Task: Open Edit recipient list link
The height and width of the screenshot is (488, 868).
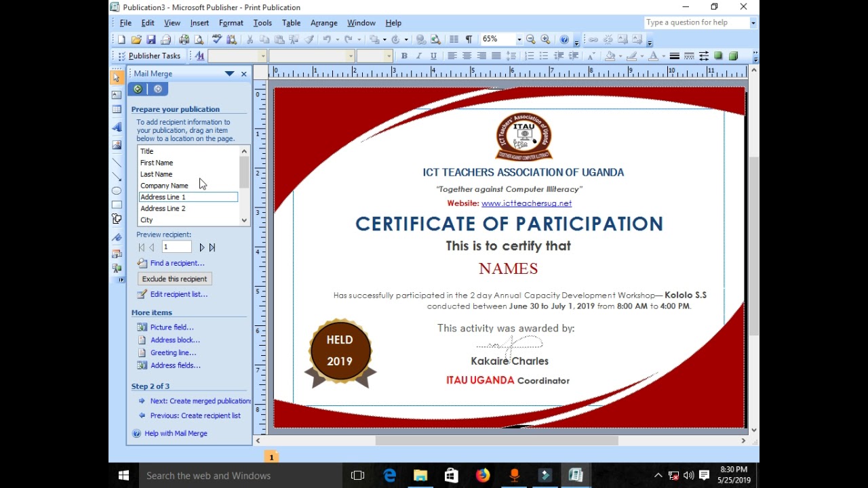Action: (179, 294)
